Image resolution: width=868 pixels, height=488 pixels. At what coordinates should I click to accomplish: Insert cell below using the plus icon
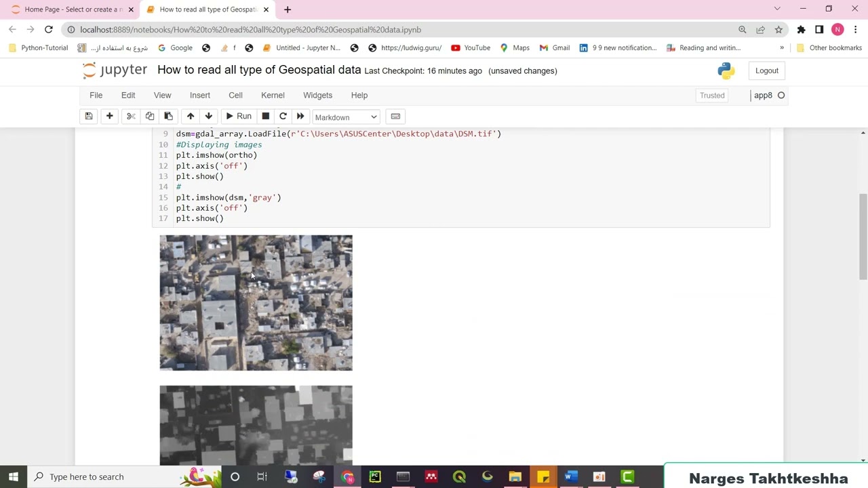click(109, 117)
